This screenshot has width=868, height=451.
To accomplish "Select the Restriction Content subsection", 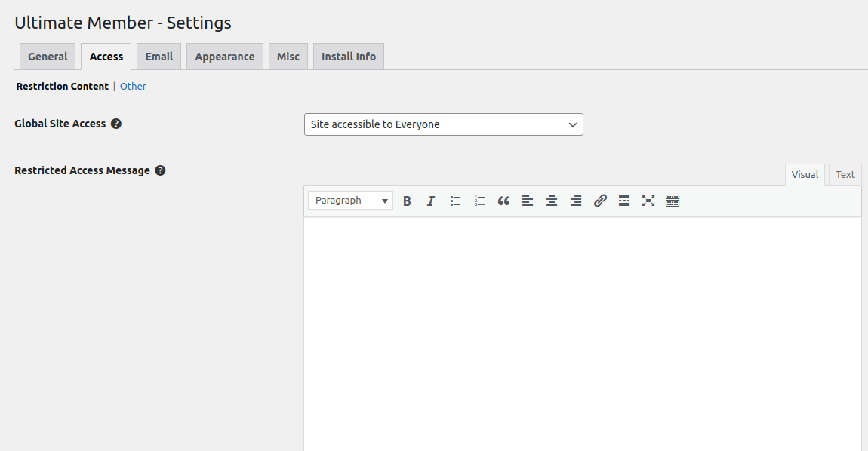I will [x=63, y=86].
